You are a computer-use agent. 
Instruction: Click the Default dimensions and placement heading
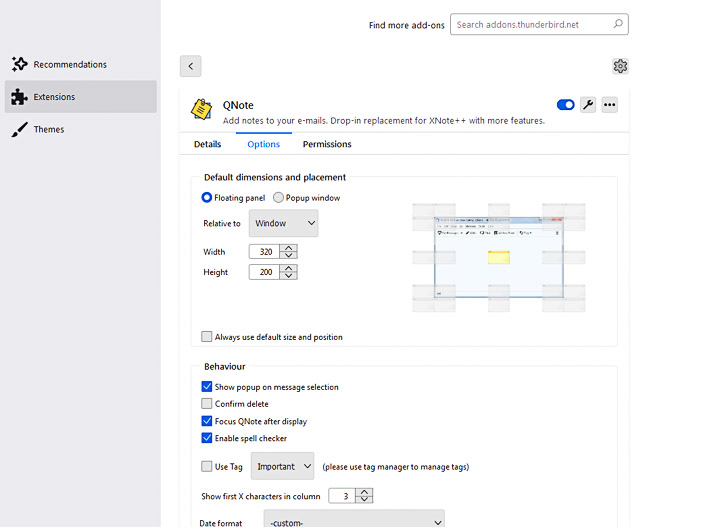click(275, 177)
